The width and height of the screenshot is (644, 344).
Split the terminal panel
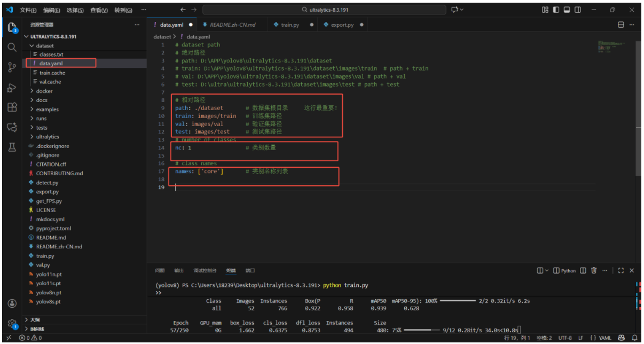click(583, 271)
